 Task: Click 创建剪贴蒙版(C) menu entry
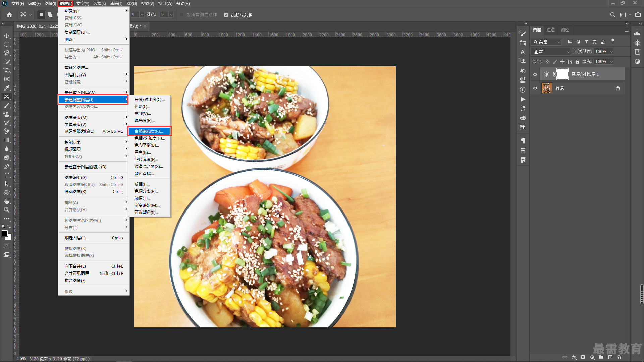(94, 131)
